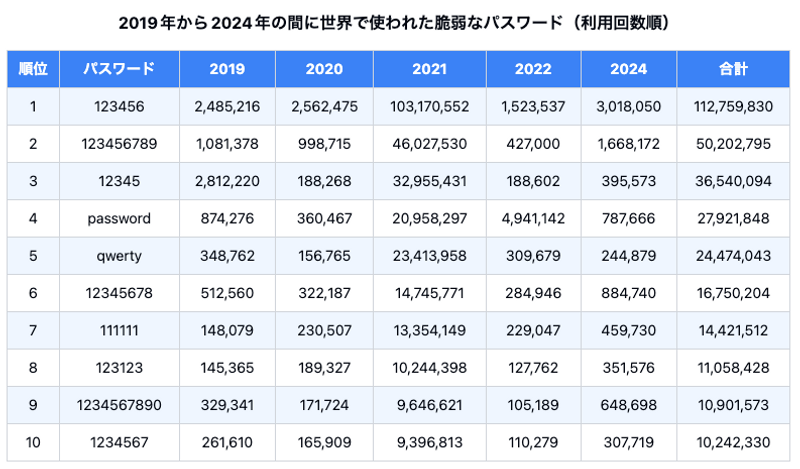
Task: Click the table title text
Action: tap(400, 21)
